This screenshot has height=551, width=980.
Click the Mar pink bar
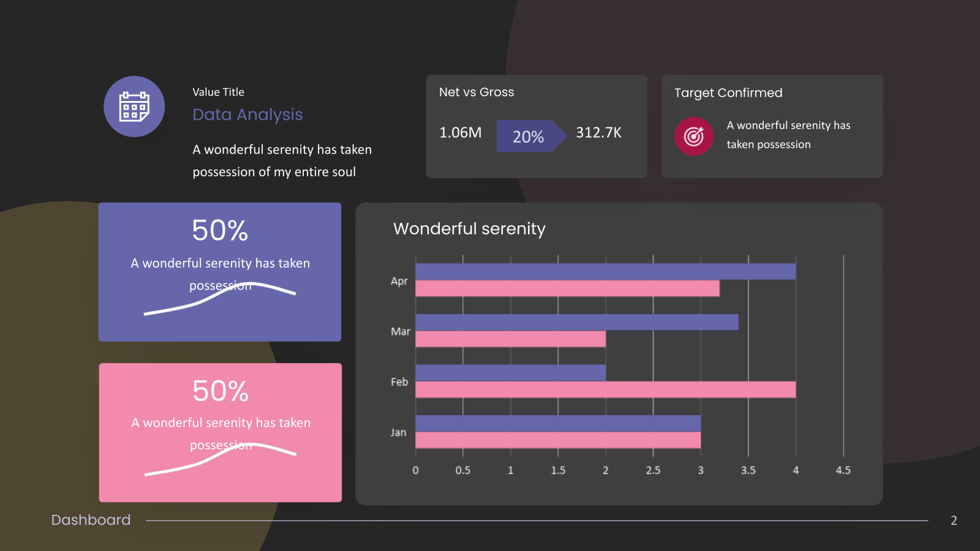pos(510,339)
